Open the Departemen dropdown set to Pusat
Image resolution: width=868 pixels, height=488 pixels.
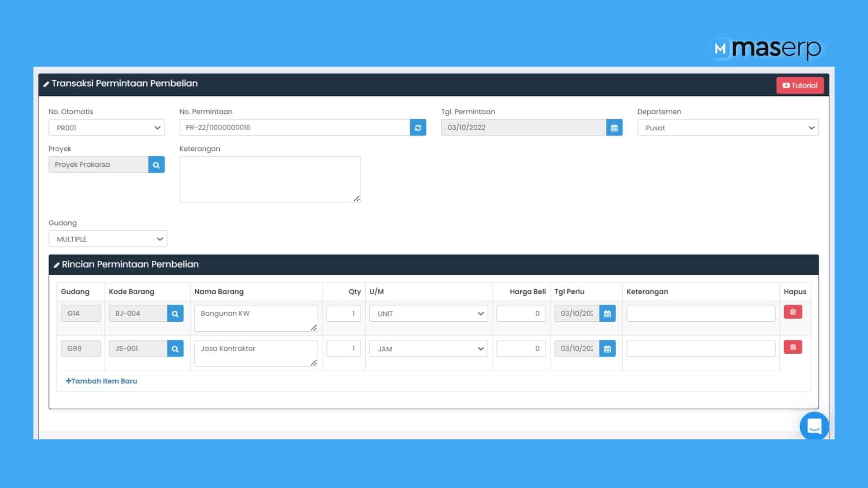click(728, 127)
